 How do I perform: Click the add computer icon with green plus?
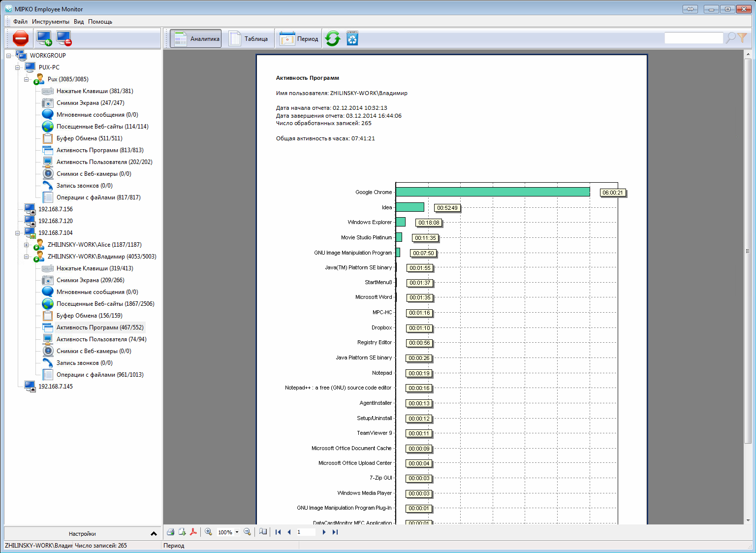click(x=44, y=38)
